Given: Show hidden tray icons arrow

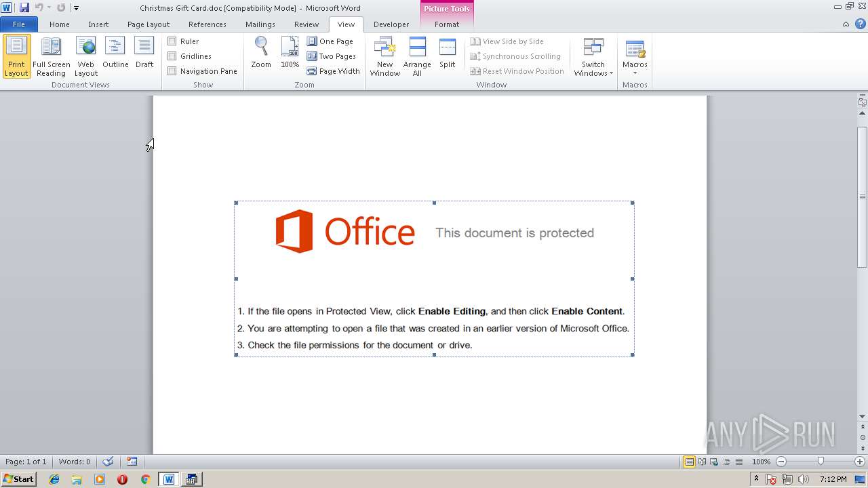Looking at the screenshot, I should click(x=756, y=479).
